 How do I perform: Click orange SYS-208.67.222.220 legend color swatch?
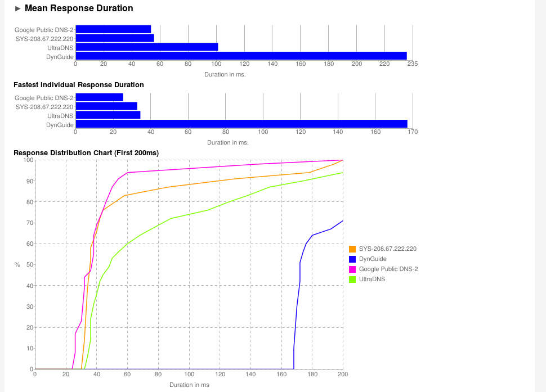tap(352, 249)
